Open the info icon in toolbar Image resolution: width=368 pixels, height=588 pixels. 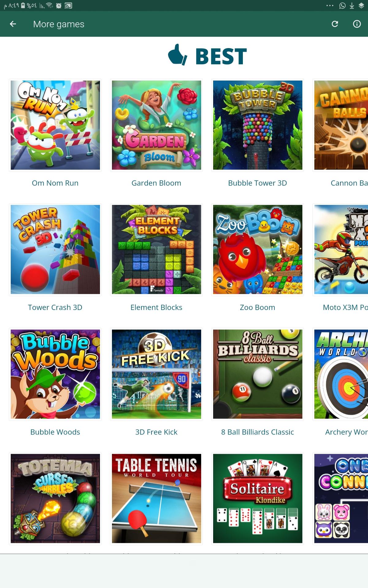[357, 24]
